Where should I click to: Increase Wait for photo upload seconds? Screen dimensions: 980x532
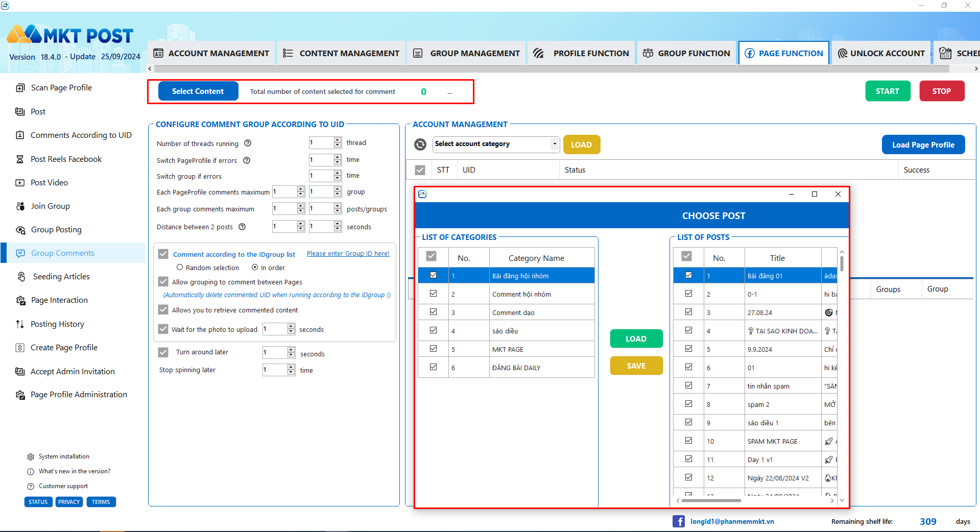click(291, 326)
